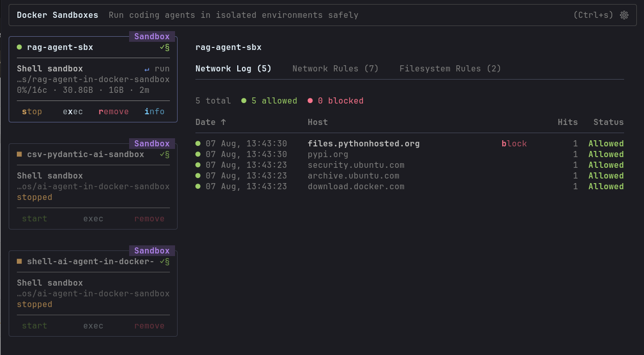Click the Sandbox label on csv-pydantic-ai-sandbox card
This screenshot has height=355, width=644.
point(152,144)
